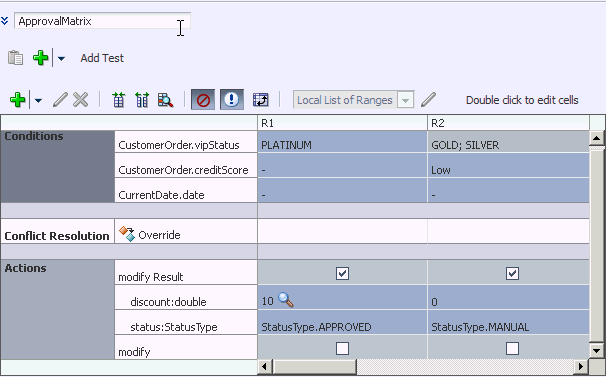Toggle the blue exclamation advanced mode button
This screenshot has width=606, height=377.
(x=232, y=100)
